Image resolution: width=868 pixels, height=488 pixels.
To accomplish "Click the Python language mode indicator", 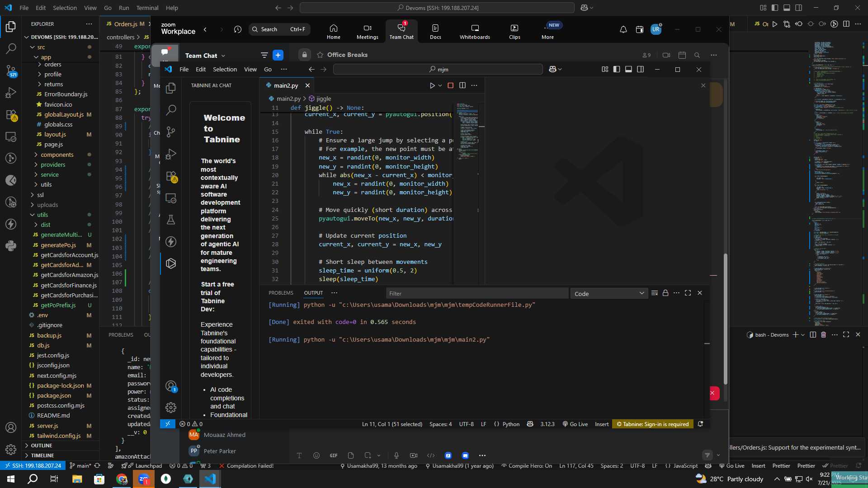I will 511,424.
